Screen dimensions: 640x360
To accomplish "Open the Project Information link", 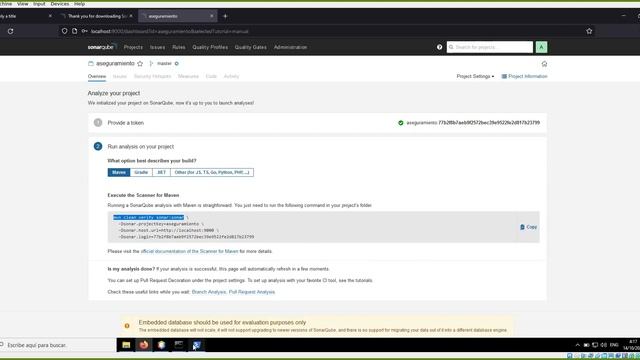I will [524, 76].
